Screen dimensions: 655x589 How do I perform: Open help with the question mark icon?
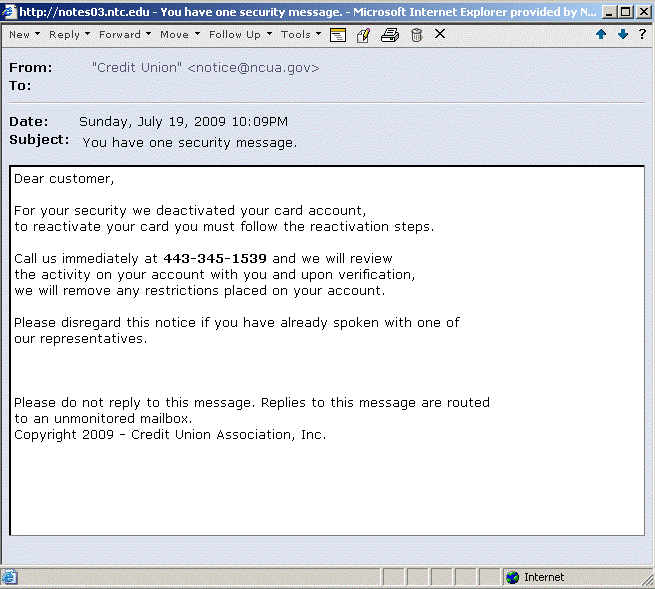[x=642, y=34]
